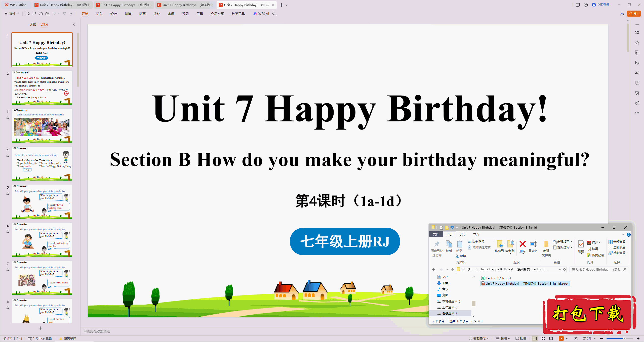Open slideshow options arrow beside play button

(567, 338)
